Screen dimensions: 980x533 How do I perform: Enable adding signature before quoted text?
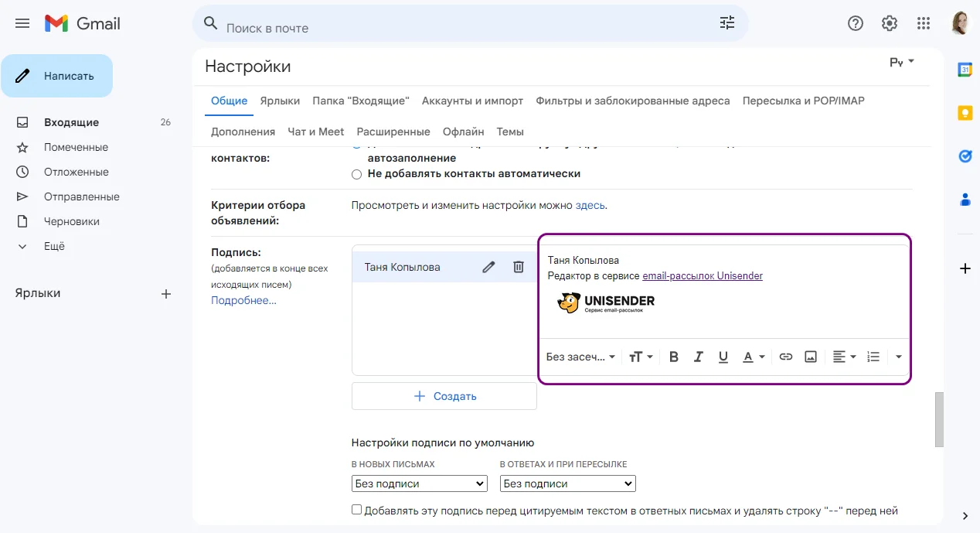356,510
